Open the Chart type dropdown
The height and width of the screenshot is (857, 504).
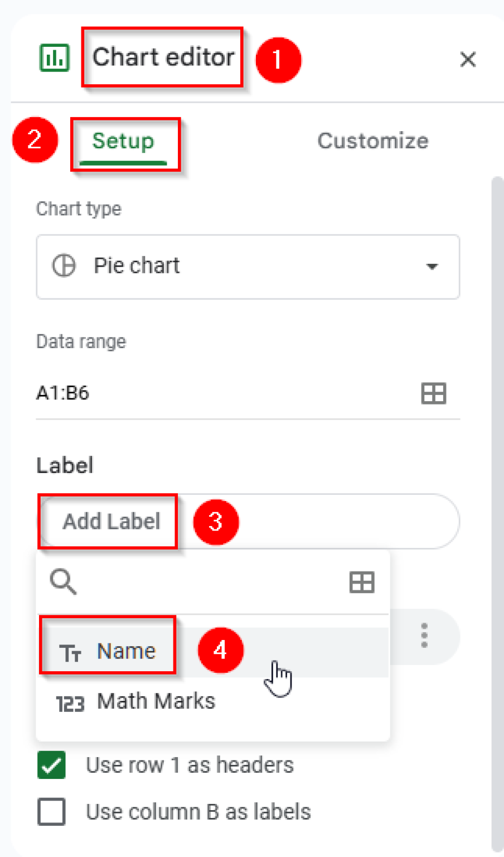[248, 267]
